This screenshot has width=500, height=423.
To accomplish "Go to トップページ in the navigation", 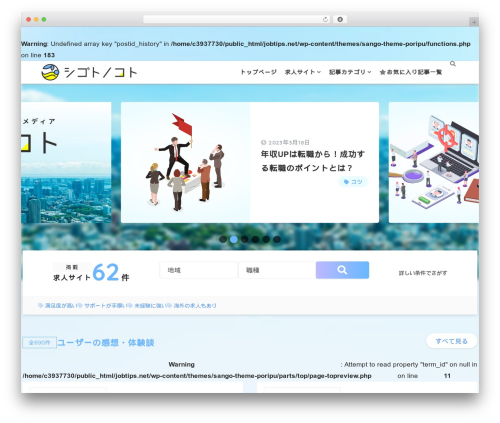I will [258, 72].
